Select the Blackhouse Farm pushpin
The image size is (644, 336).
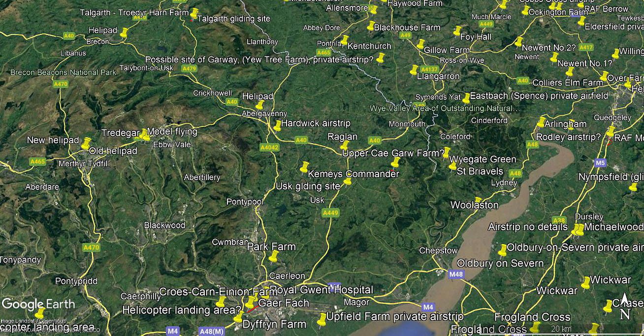click(371, 26)
